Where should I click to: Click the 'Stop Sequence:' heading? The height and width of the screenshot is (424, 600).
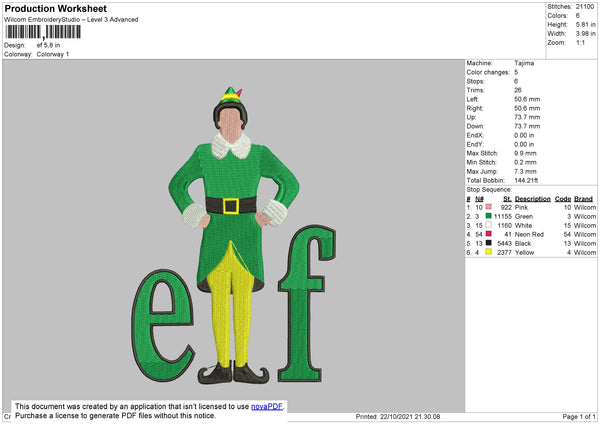[x=489, y=190]
